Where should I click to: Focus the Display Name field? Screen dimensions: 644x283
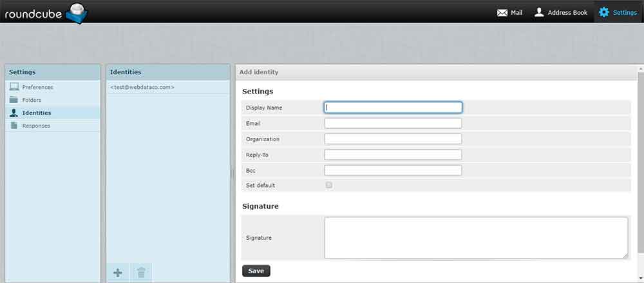pos(393,108)
